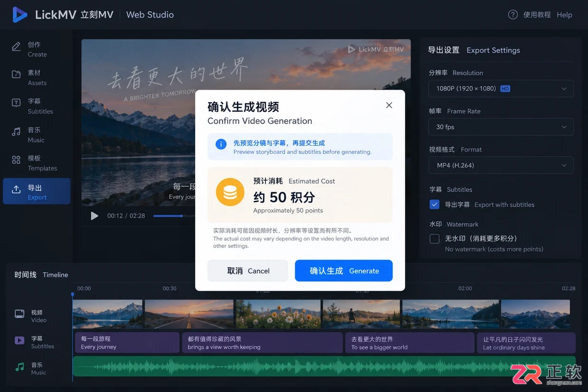Select the person on hill clip thumbnail

(361, 314)
